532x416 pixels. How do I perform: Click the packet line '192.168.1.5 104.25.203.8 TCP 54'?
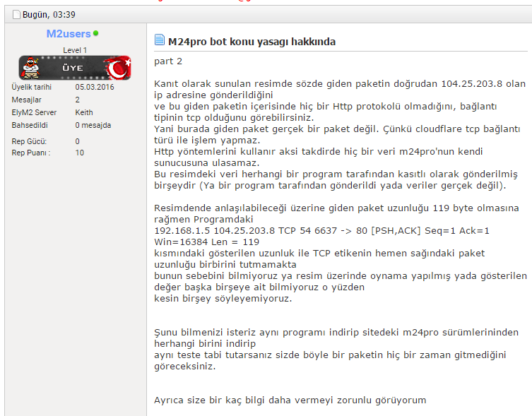[x=321, y=231]
